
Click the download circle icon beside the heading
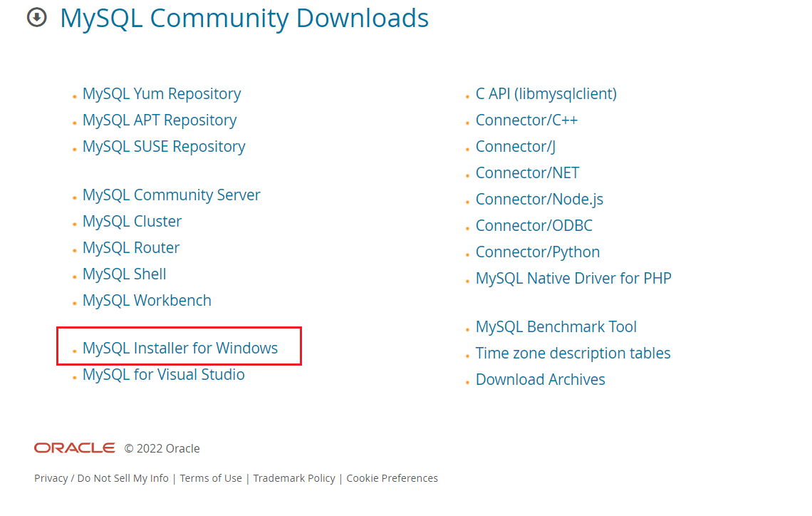[37, 18]
